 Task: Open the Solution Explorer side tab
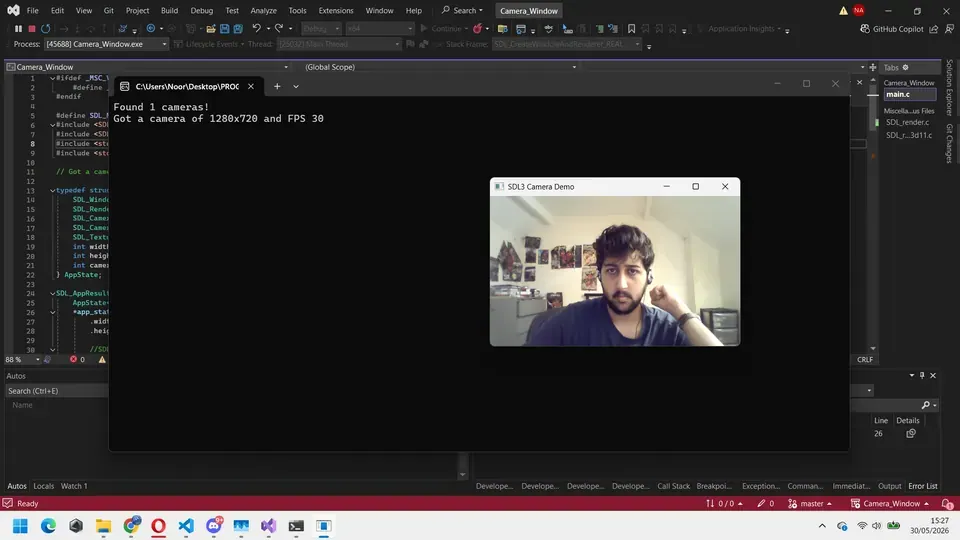(x=950, y=88)
